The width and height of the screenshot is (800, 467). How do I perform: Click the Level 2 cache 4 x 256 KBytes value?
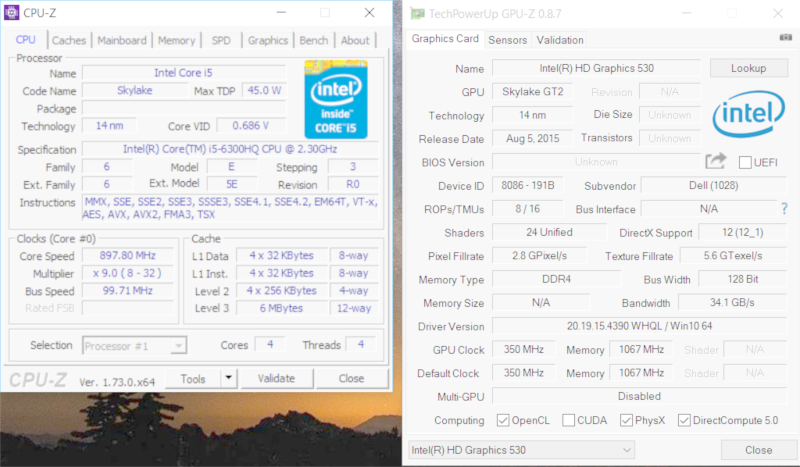281,290
